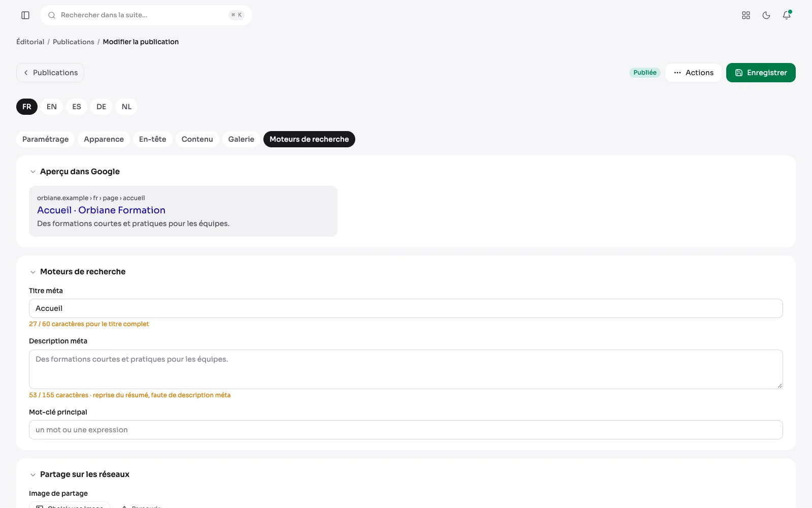Save with the Enregistrer button

[x=761, y=73]
